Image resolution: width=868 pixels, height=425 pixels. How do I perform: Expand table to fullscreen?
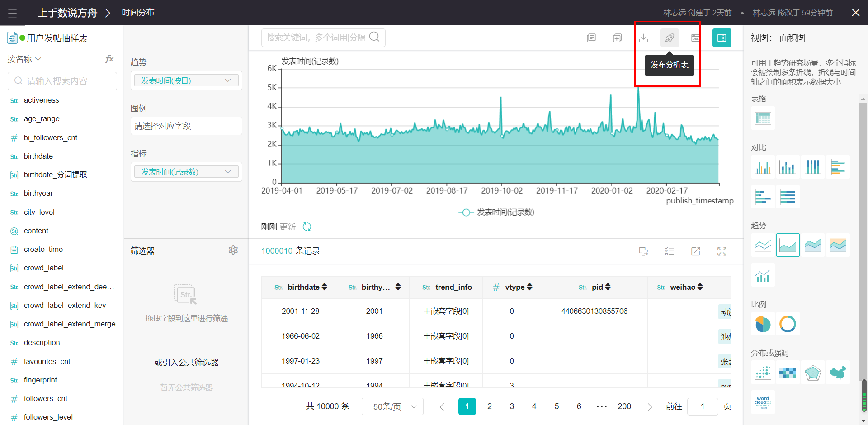point(722,251)
